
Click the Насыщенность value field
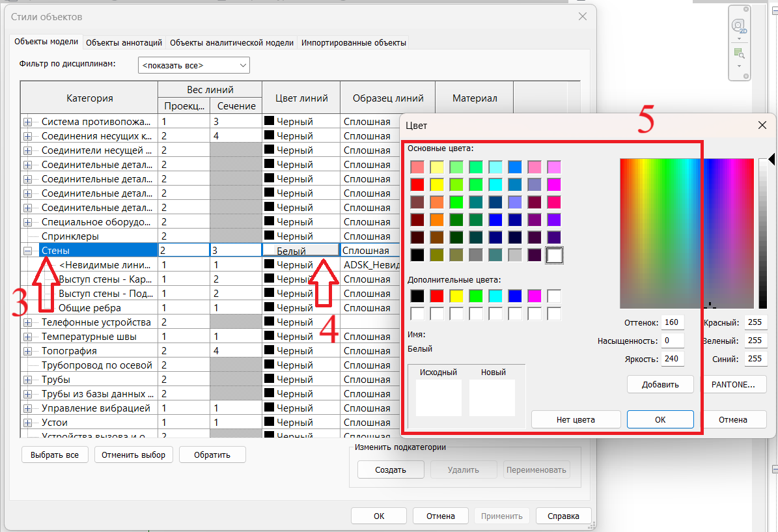[673, 341]
